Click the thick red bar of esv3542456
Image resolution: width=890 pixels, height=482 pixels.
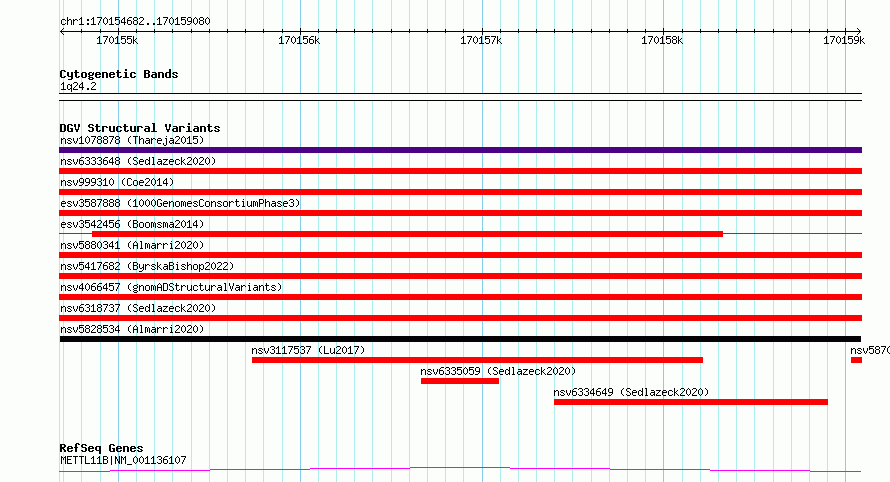click(x=408, y=234)
